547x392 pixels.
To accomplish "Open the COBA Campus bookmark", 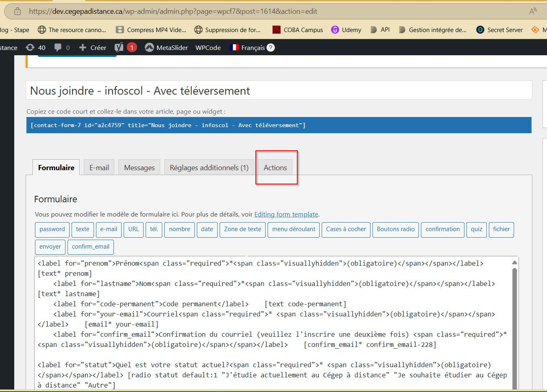I will coord(298,30).
